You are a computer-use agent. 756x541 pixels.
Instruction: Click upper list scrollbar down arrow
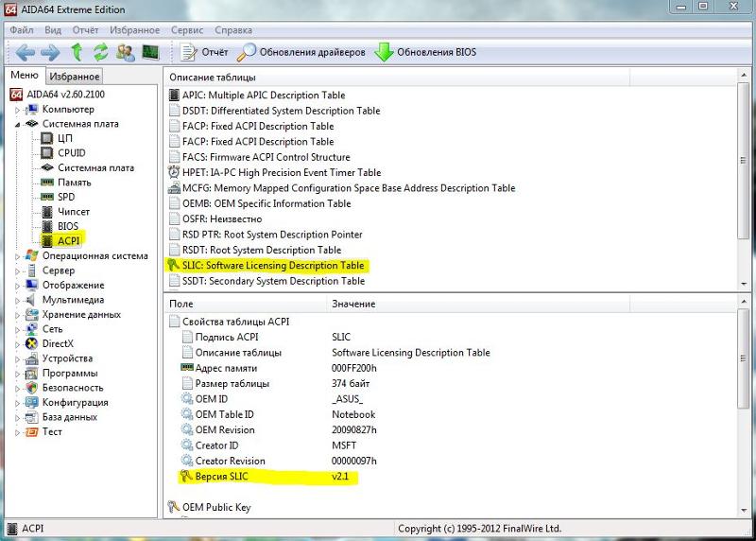click(x=744, y=284)
